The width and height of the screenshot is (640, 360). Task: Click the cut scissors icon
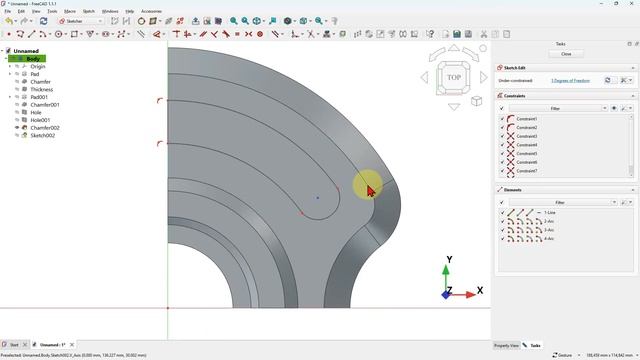(x=484, y=34)
